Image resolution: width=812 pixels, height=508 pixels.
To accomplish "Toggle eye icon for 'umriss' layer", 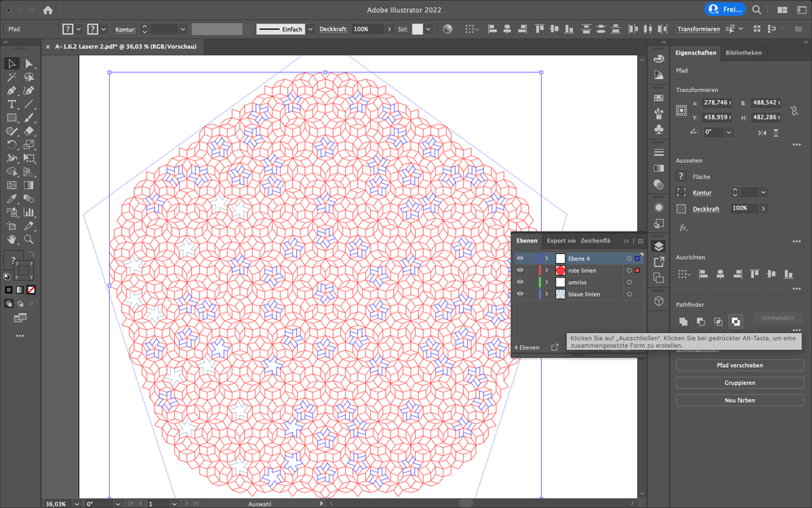I will [x=520, y=282].
